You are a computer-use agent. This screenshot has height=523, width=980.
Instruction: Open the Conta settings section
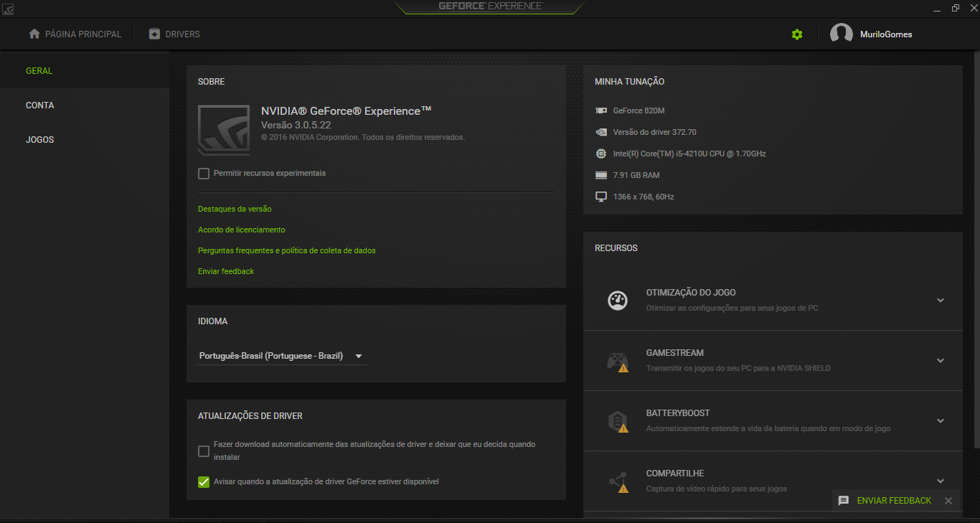click(85, 105)
